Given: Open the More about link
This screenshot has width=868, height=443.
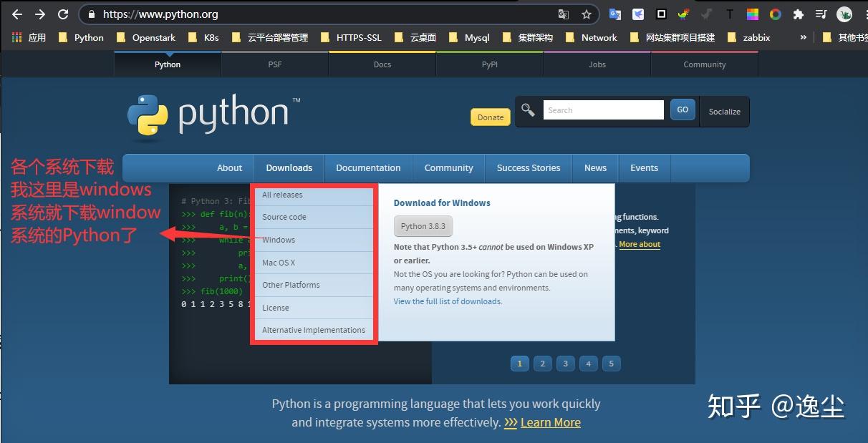Looking at the screenshot, I should tap(640, 244).
